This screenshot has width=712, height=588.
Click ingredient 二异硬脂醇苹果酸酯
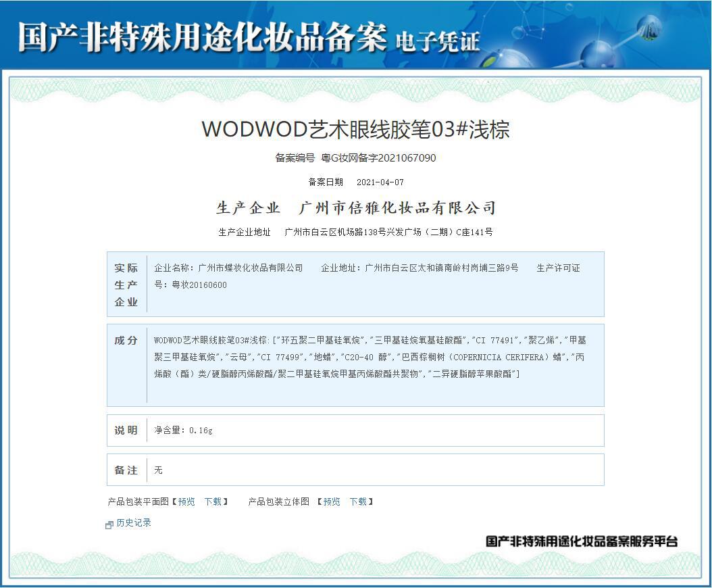pos(472,374)
